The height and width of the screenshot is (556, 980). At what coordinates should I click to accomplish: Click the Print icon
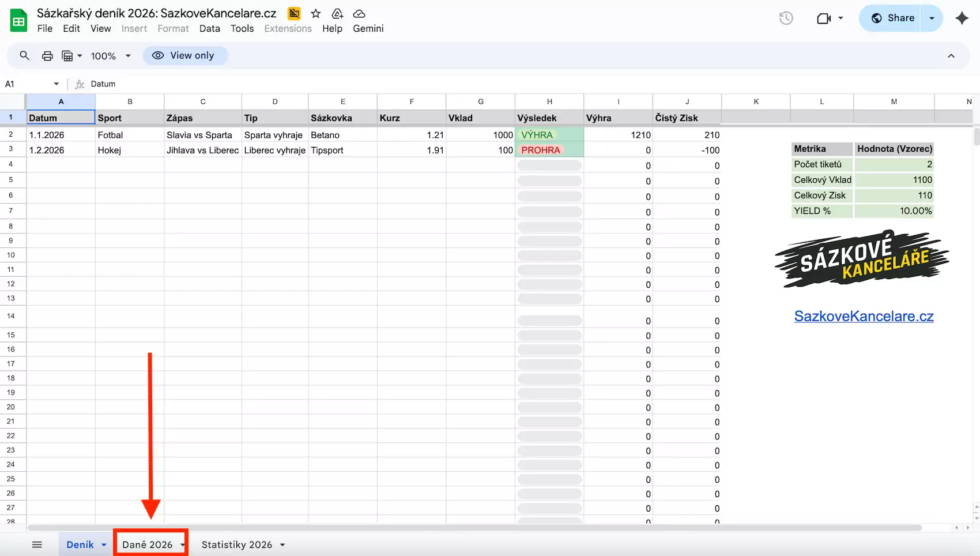(x=47, y=55)
